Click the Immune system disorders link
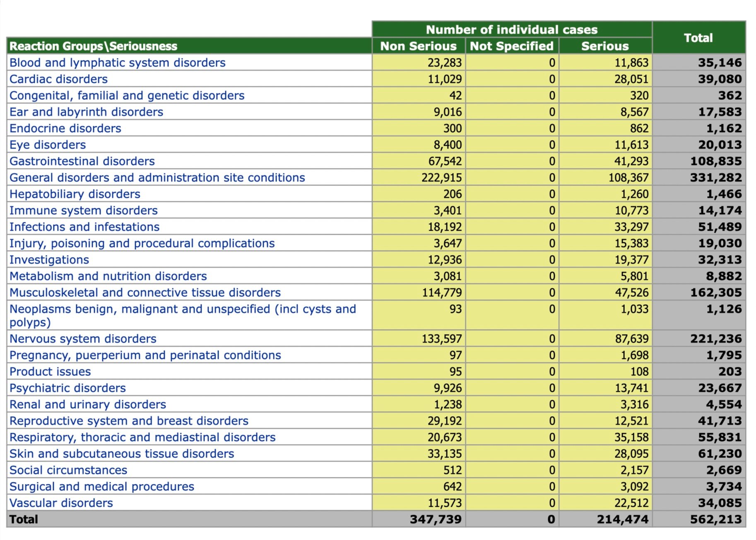Image resolution: width=756 pixels, height=540 pixels. pos(83,210)
